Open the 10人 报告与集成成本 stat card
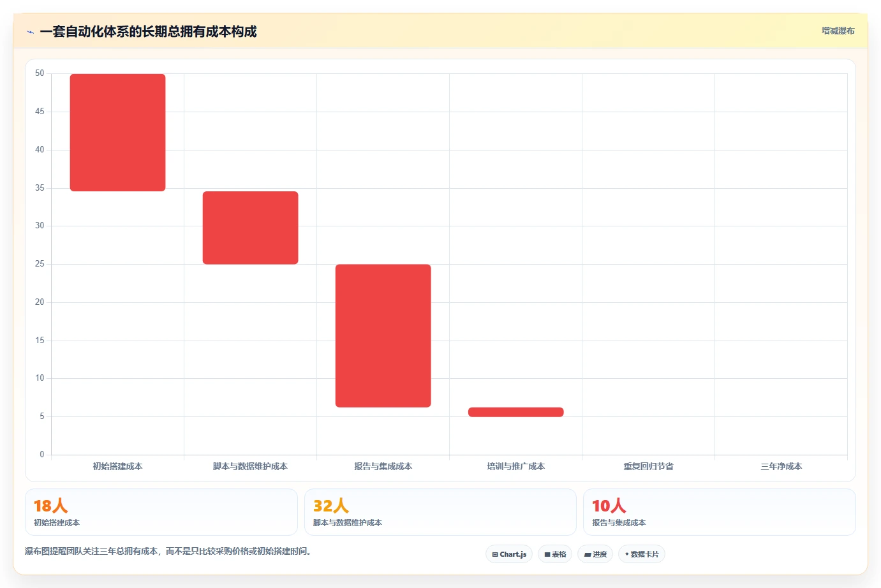Screen dimensions: 881x588 [720, 512]
